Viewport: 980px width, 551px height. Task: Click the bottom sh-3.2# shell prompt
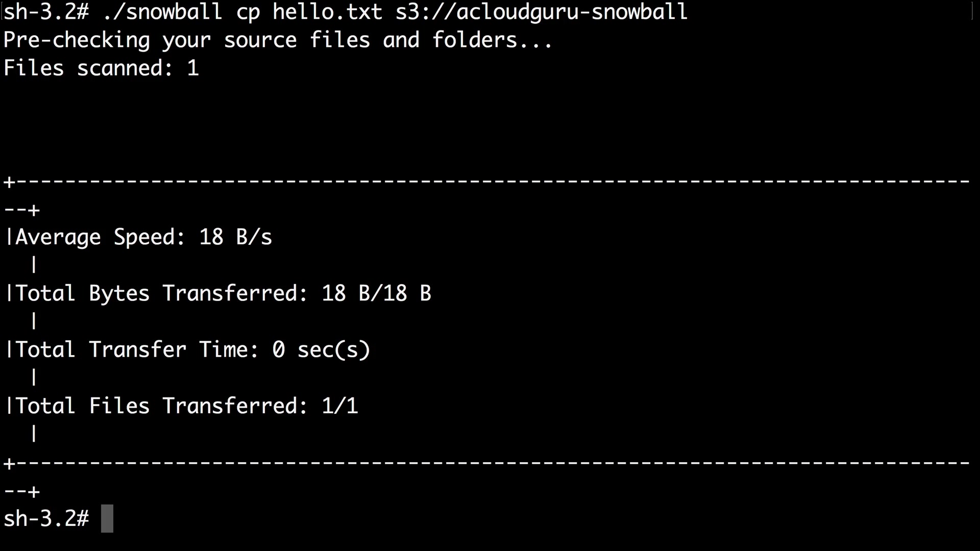(46, 518)
